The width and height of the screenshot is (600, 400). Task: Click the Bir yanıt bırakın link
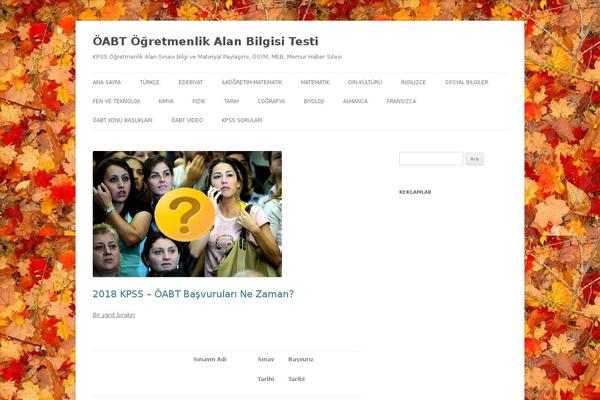[114, 315]
